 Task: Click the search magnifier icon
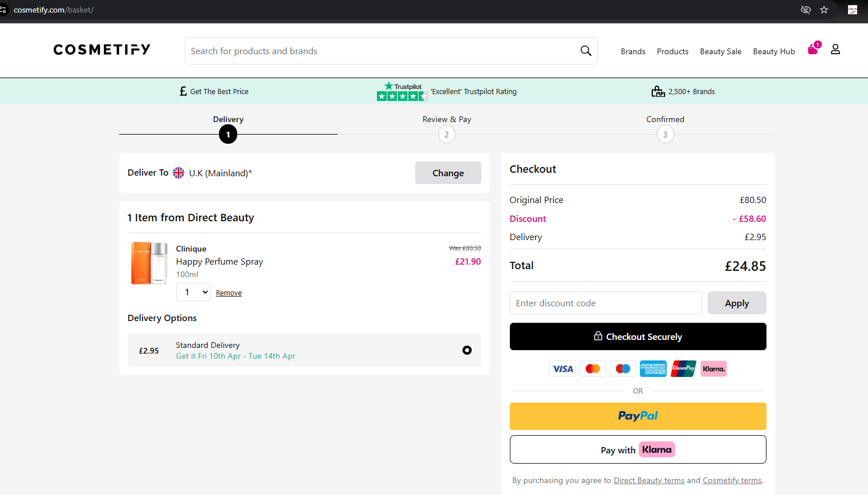[586, 51]
